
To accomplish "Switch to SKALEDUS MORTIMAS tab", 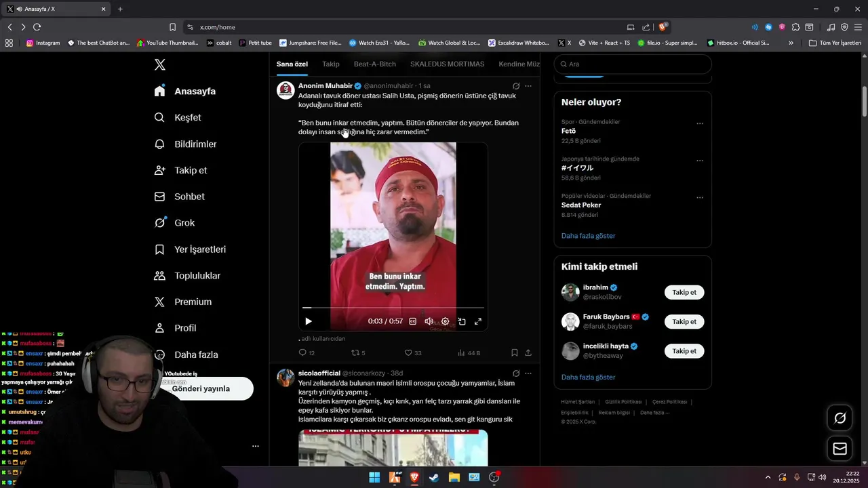I will (447, 64).
